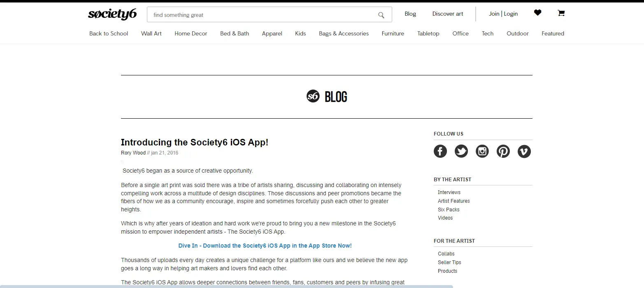Click the 'FOR THE ARTIST' sidebar heading
Screen dimensions: 644x288
pyautogui.click(x=454, y=241)
